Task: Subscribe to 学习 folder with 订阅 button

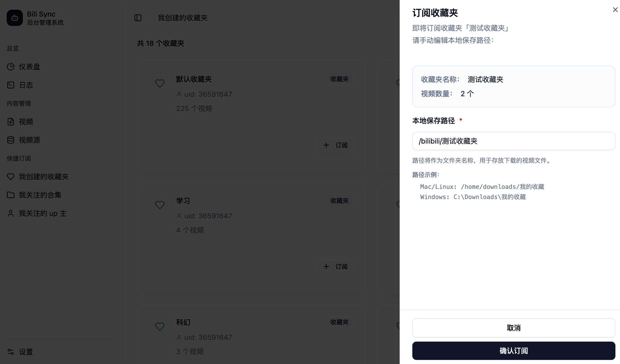Action: [x=335, y=267]
